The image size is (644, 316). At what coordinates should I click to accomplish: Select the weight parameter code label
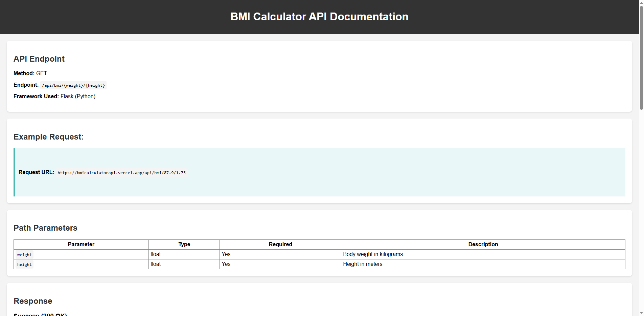tap(24, 254)
